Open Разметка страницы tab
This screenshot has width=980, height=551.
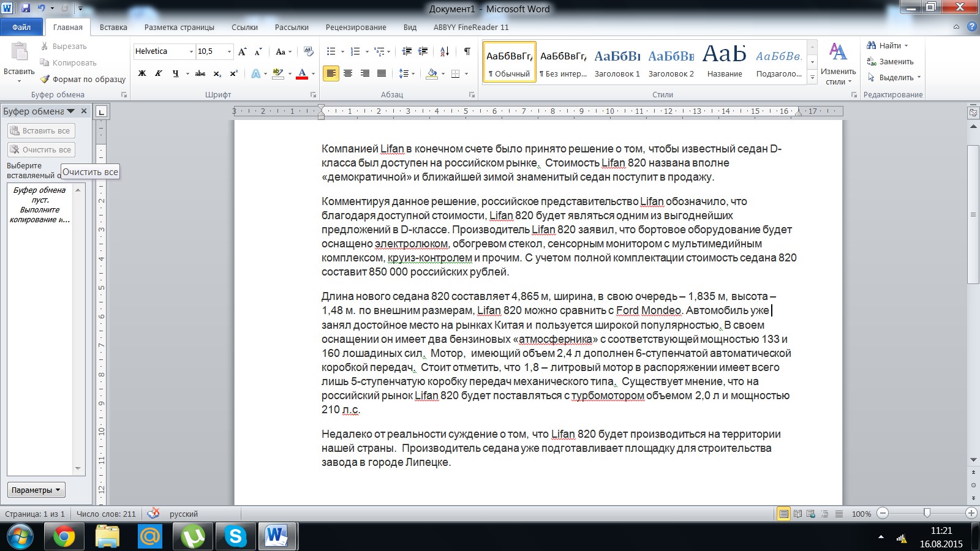pos(179,27)
